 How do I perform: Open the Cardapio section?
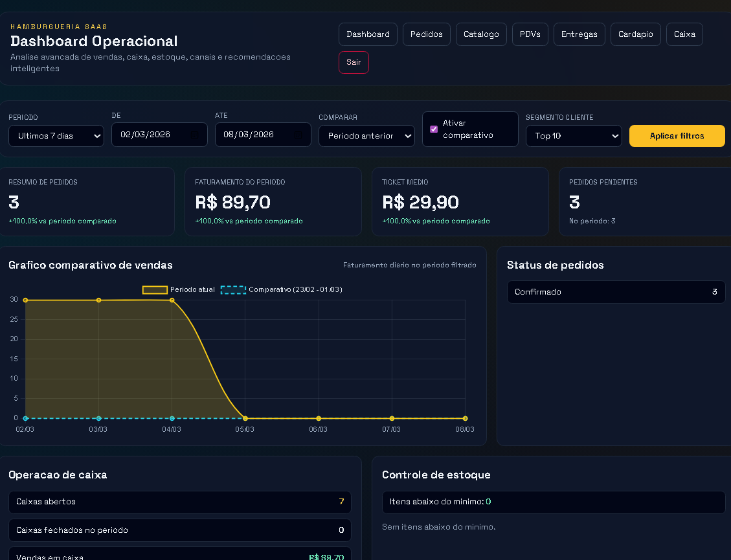(x=635, y=34)
